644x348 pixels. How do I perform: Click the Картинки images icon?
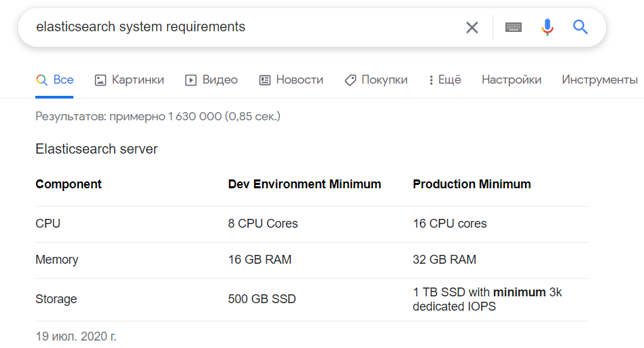[x=101, y=80]
